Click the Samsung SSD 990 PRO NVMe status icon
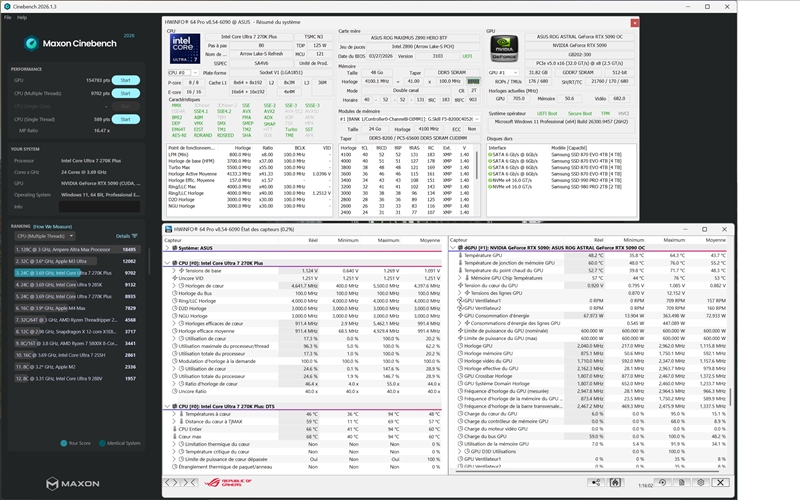Image resolution: width=800 pixels, height=500 pixels. coord(490,180)
